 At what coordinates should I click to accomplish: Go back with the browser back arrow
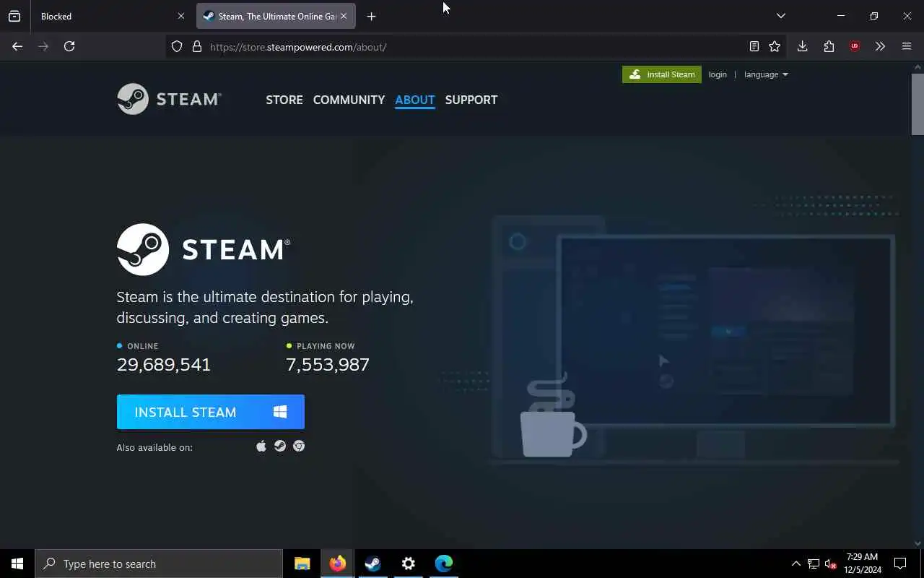(x=17, y=46)
